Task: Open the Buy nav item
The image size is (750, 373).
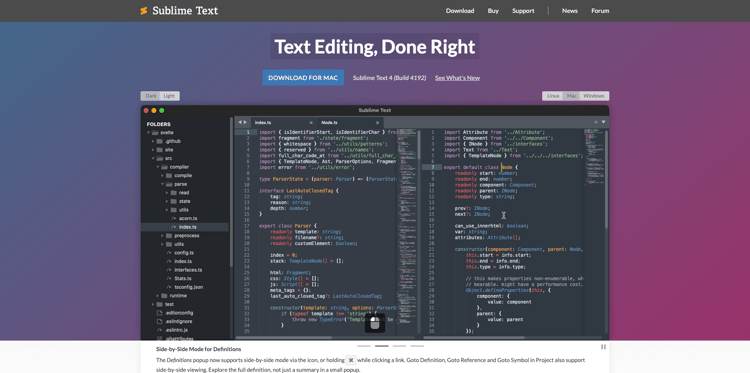Action: click(x=493, y=11)
